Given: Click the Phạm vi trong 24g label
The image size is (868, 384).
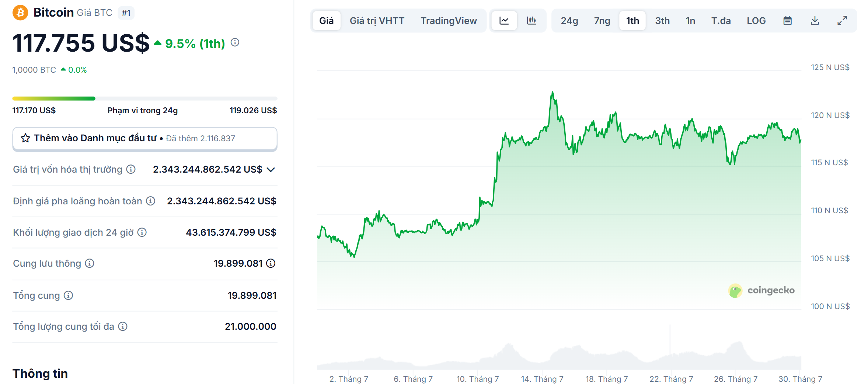Looking at the screenshot, I should tap(143, 110).
